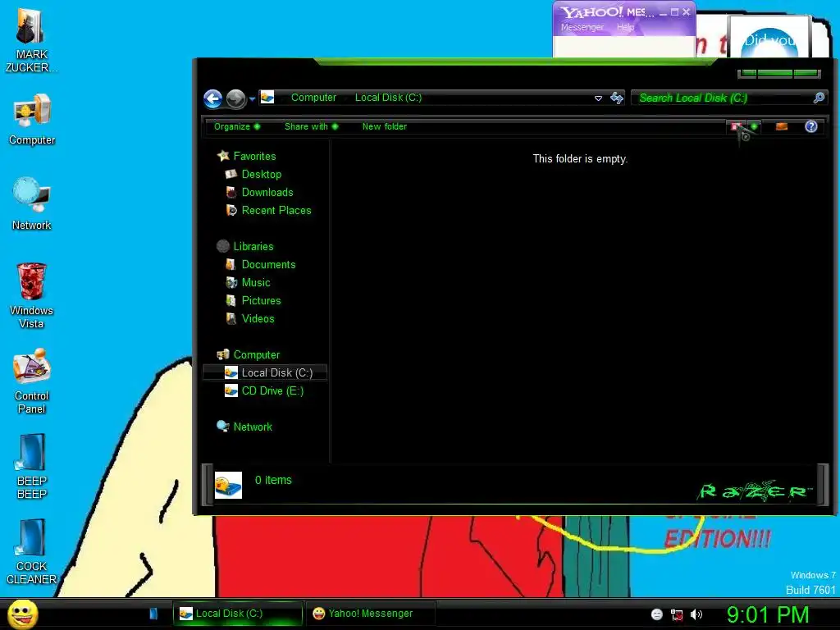This screenshot has height=630, width=840.
Task: Open the address bar history dropdown
Action: coord(598,98)
